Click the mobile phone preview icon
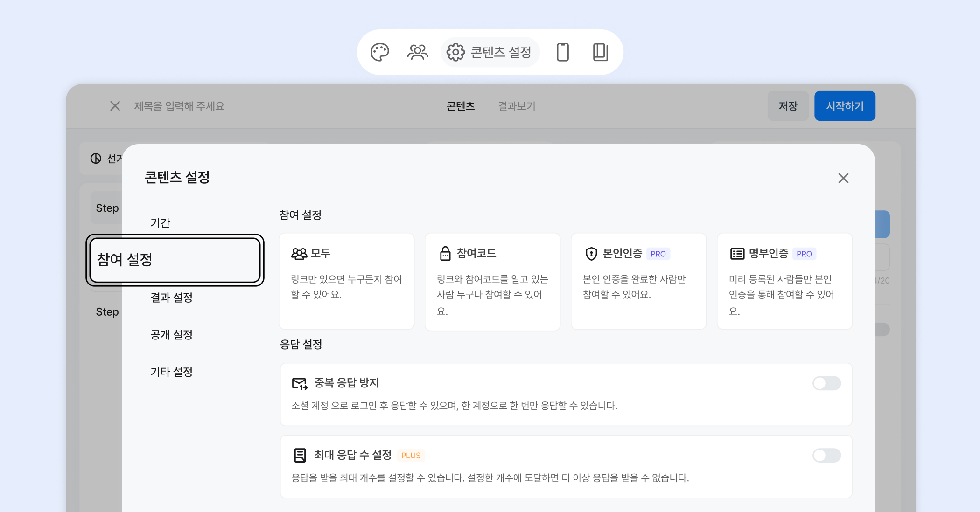Viewport: 980px width, 512px height. 563,52
